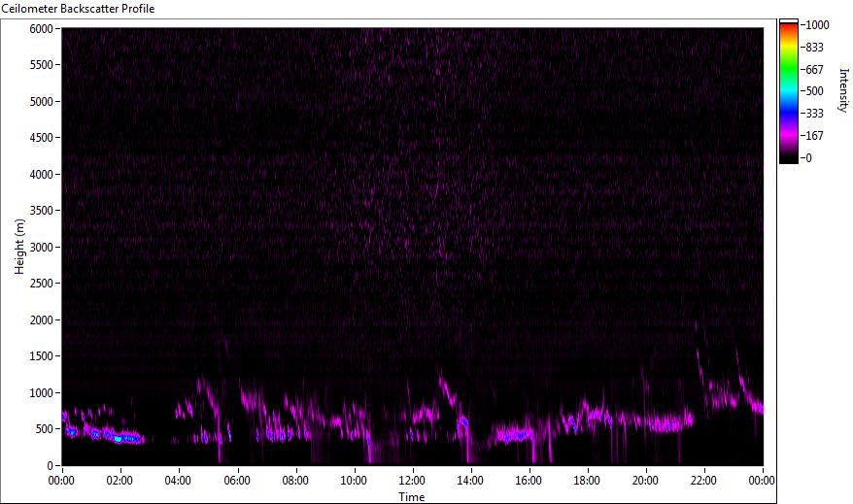Click the 3500 height axis tick
Image resolution: width=853 pixels, height=504 pixels.
click(42, 211)
